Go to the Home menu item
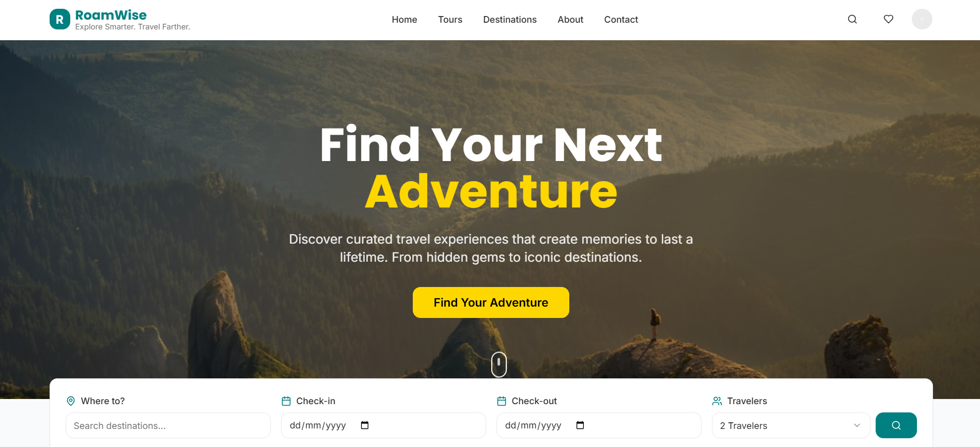This screenshot has height=447, width=980. tap(405, 20)
